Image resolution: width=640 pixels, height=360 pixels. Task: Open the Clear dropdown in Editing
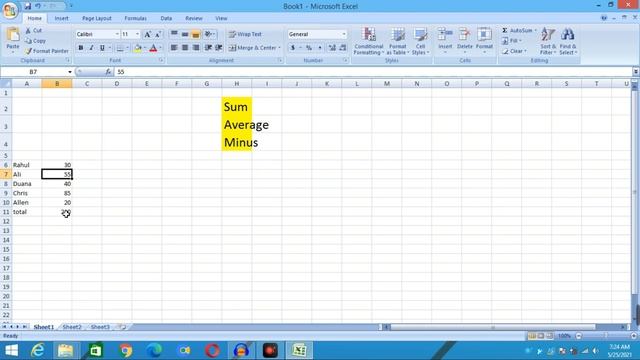[x=514, y=51]
